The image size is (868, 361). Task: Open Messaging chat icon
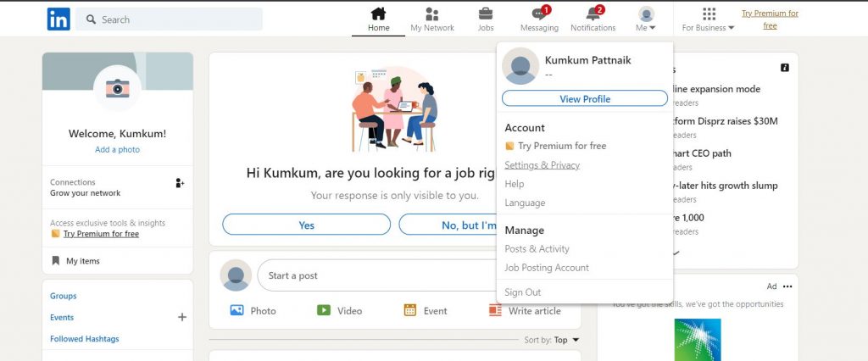pos(538,14)
